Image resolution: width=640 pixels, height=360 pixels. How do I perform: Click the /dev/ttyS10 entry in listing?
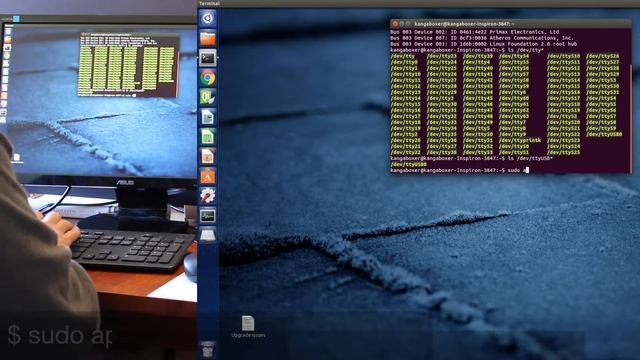564,56
